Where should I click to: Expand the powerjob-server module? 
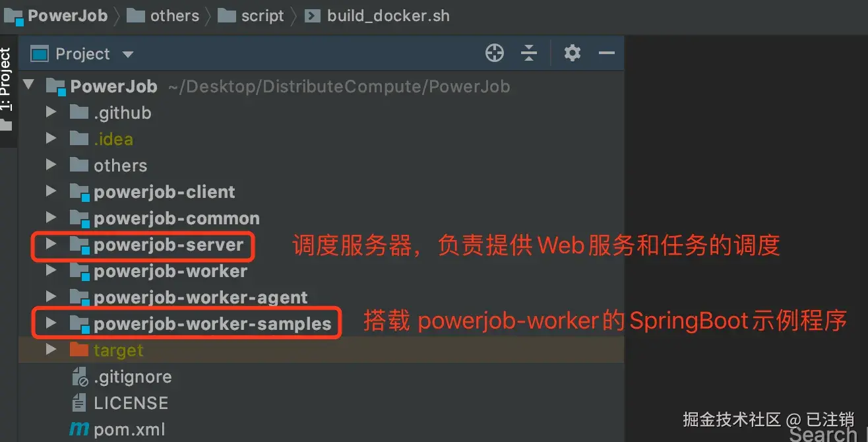click(x=51, y=245)
